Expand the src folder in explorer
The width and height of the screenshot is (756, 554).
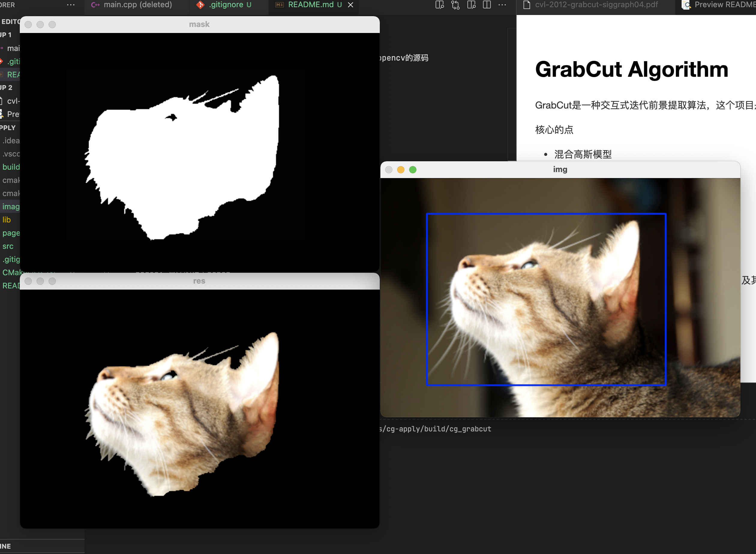click(x=8, y=246)
